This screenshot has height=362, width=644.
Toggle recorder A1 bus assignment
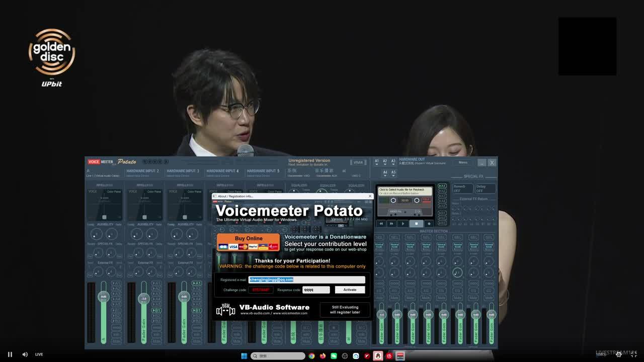(x=442, y=186)
